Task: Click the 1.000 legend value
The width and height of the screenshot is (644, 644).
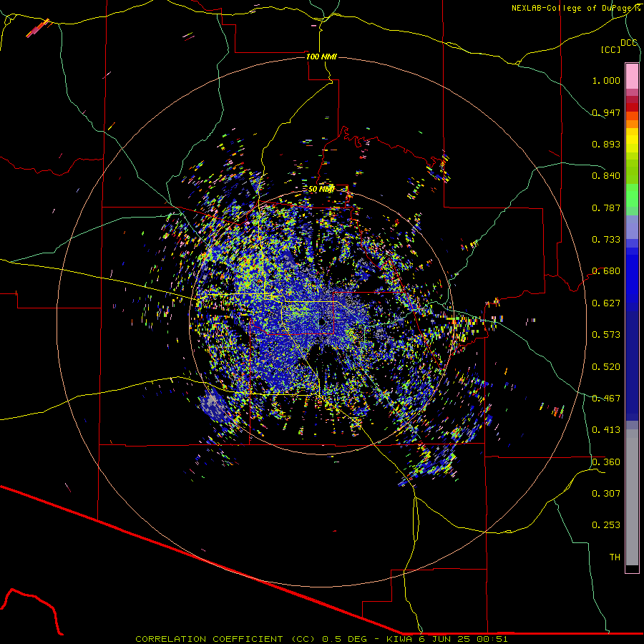Action: point(606,80)
